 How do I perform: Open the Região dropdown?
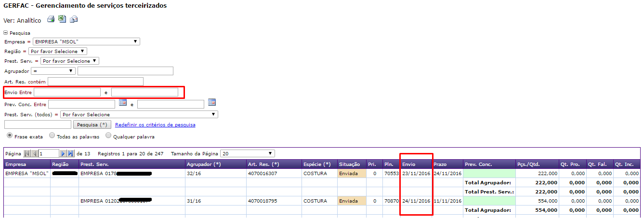point(58,51)
